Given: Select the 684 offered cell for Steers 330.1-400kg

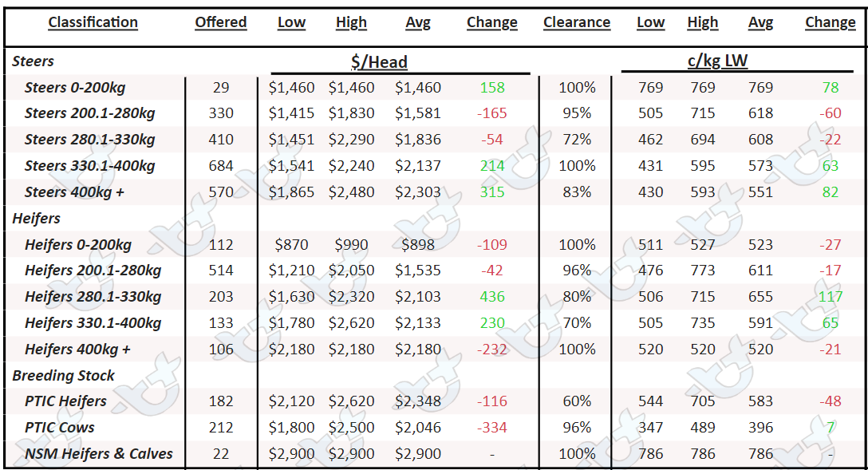Looking at the screenshot, I should click(221, 166).
